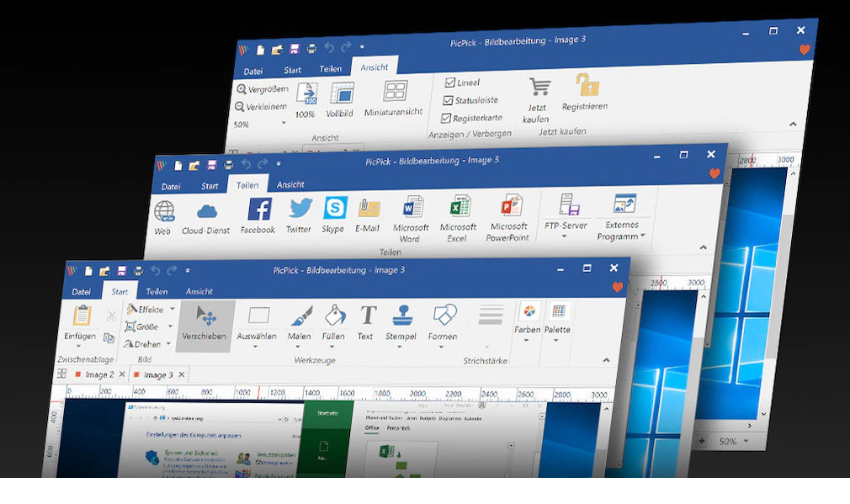Share the image via Twitter
The height and width of the screenshot is (504, 850).
point(299,214)
